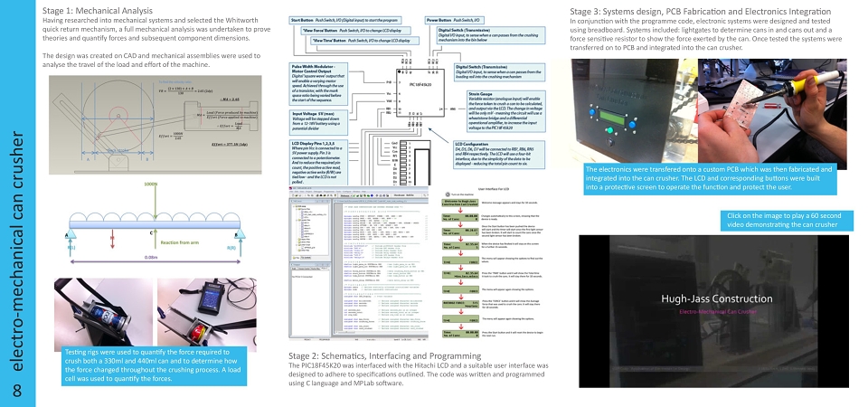
Task: Click the vertical 'electro-mechanical can crusher' sidebar title
Action: coord(17,252)
